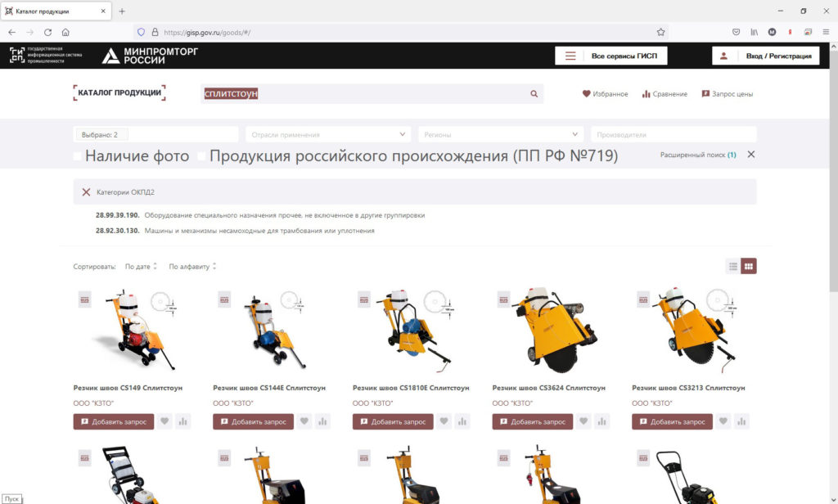Open Резчик швов CS149 Сплитстоун title
This screenshot has height=504, width=838.
click(128, 388)
